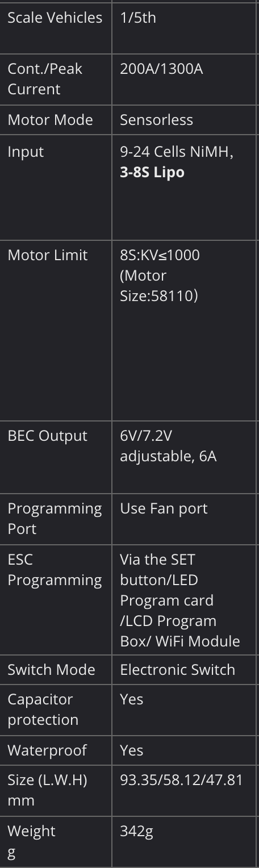Click the 342g weight value

137,831
